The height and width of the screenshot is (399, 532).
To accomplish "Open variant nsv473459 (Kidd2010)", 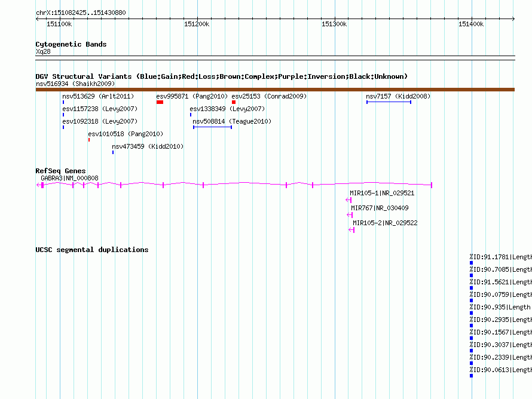I will pyautogui.click(x=148, y=146).
